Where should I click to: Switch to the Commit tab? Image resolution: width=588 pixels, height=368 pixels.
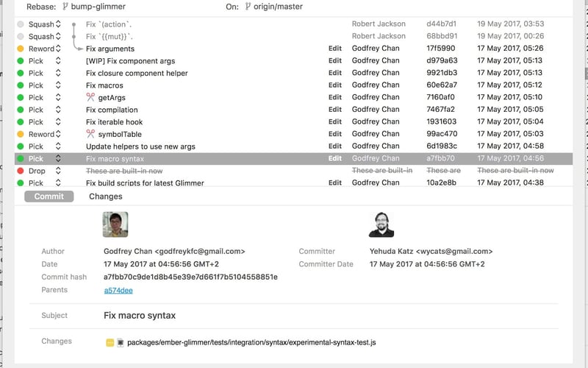click(x=49, y=197)
